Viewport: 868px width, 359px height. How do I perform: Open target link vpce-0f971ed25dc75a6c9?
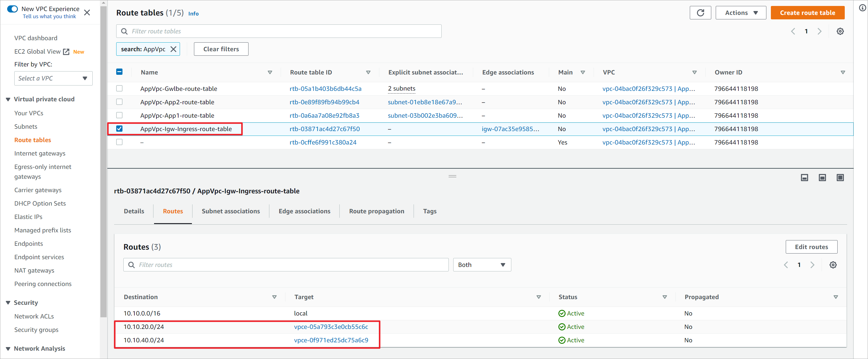pyautogui.click(x=331, y=341)
